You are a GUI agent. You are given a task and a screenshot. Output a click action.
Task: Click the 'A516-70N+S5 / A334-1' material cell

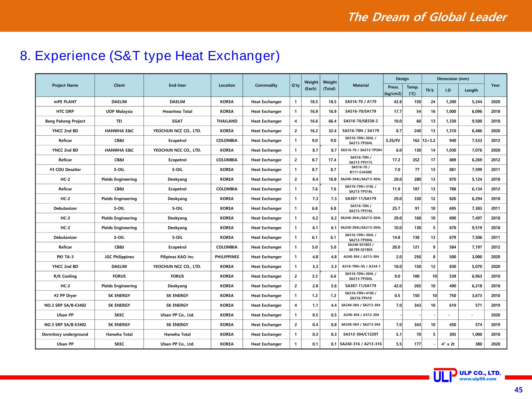(361, 266)
